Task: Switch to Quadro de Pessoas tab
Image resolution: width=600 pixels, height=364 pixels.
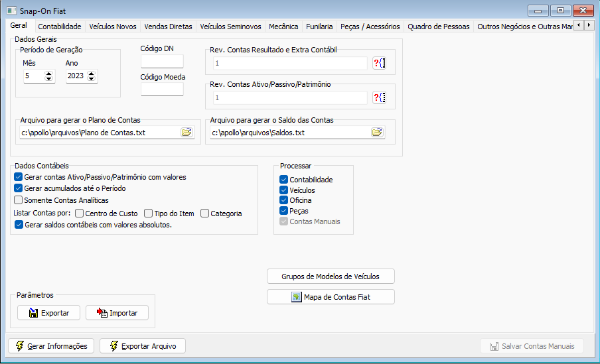Action: coord(439,27)
